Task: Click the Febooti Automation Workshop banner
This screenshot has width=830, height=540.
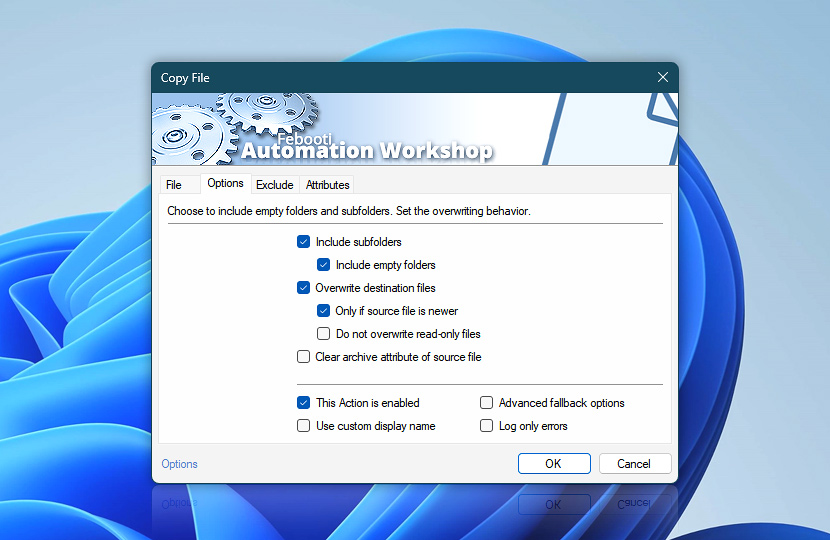Action: (x=415, y=129)
